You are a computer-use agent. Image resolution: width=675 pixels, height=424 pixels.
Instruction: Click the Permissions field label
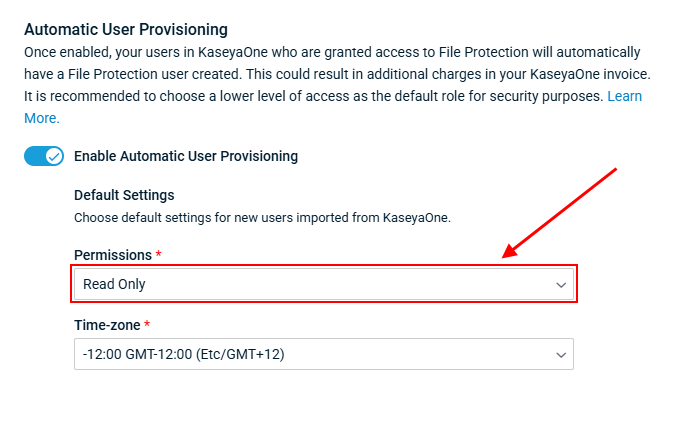(x=112, y=255)
